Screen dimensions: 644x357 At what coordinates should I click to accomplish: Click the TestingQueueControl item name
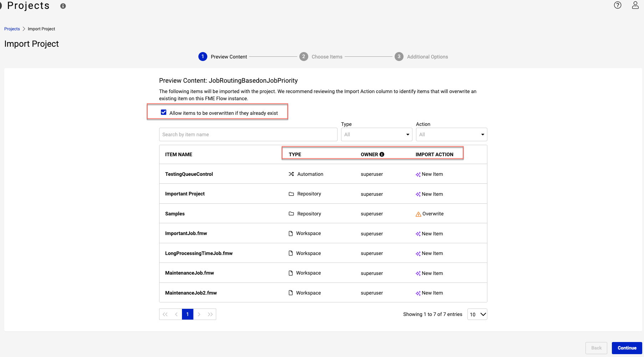[x=189, y=174]
